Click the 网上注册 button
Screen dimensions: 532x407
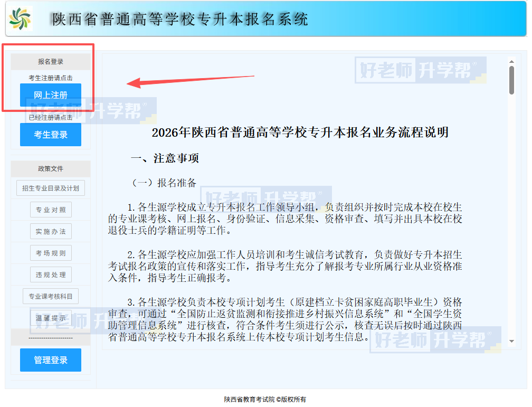[51, 95]
